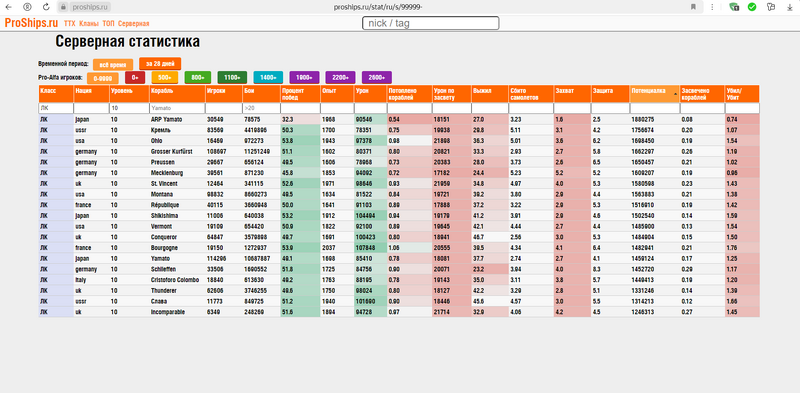Sort by Потенциалка header with arrow

655,94
